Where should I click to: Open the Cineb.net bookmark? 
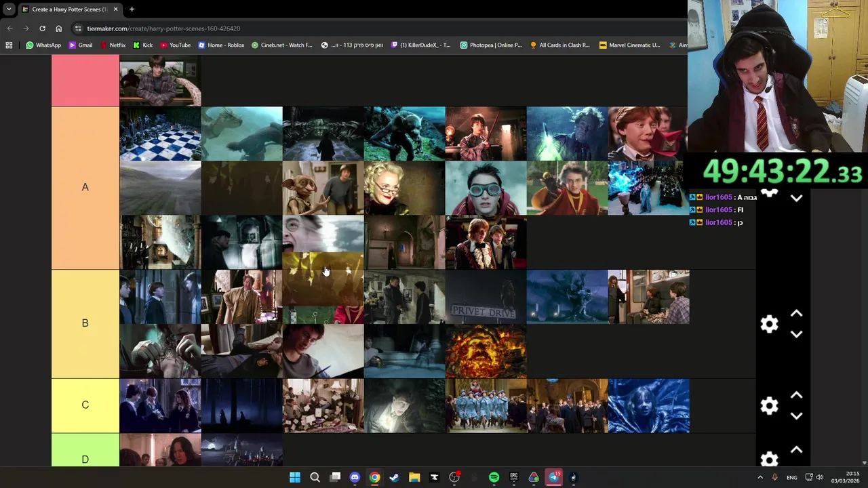coord(281,45)
